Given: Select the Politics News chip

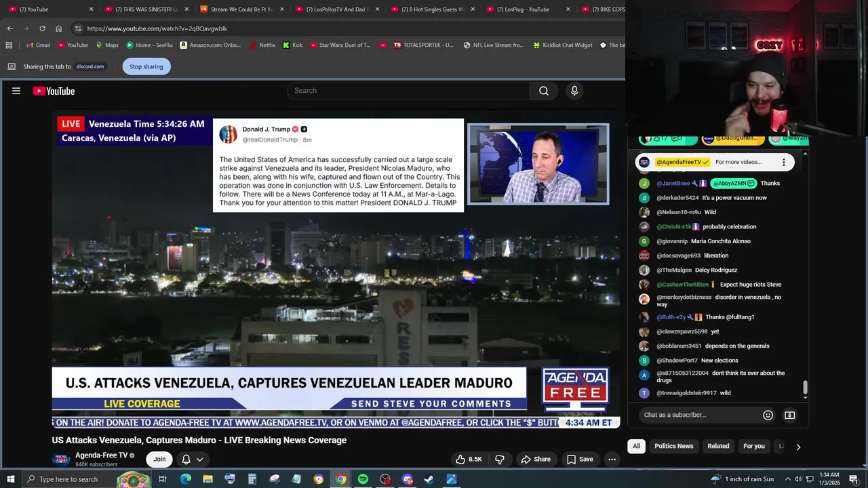Looking at the screenshot, I should click(673, 446).
